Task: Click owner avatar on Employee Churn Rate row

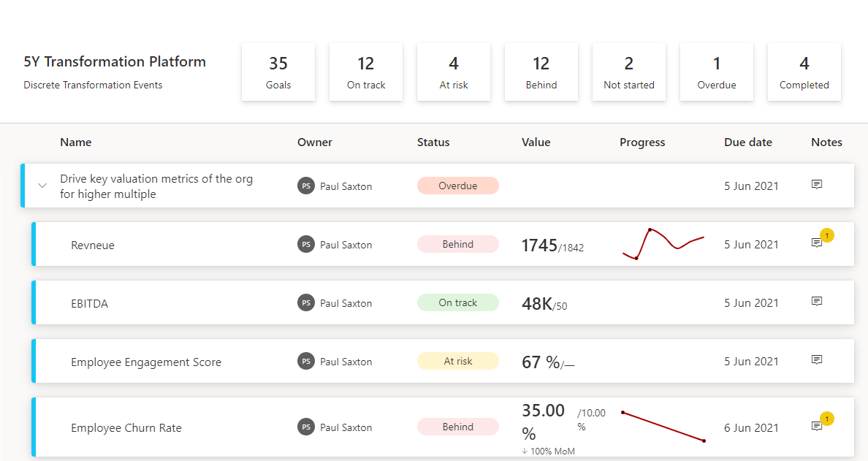Action: 306,427
